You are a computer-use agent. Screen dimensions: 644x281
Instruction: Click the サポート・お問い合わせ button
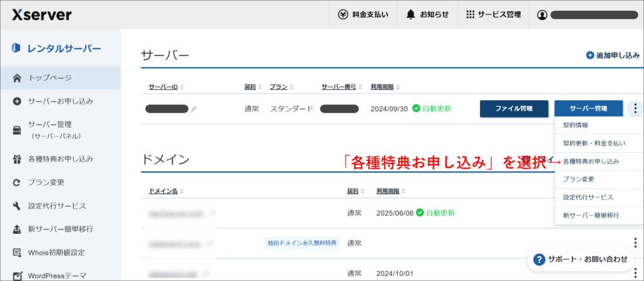tap(580, 259)
